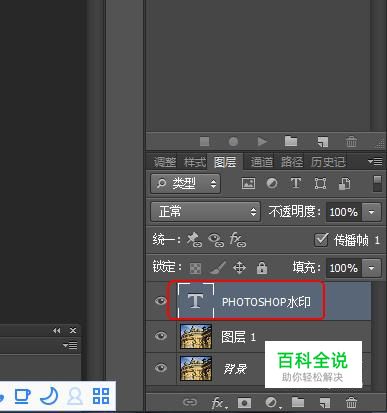Viewport: 387px width, 413px height.
Task: Create new fill or adjustment layer
Action: point(272,403)
